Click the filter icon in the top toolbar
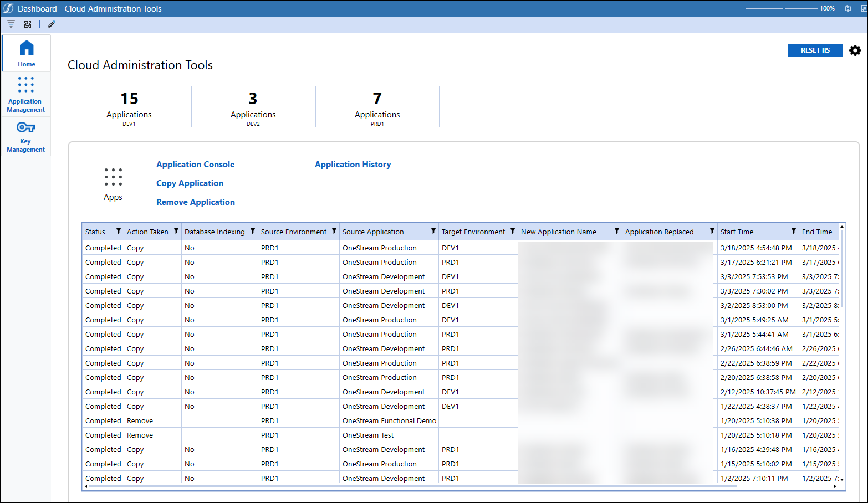868x503 pixels. [11, 24]
